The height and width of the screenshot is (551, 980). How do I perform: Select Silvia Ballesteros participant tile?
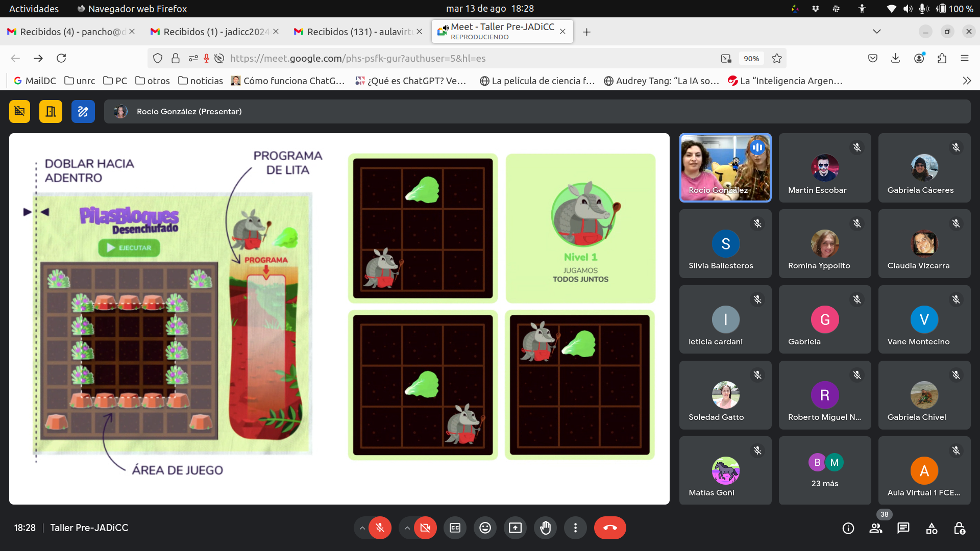(725, 243)
